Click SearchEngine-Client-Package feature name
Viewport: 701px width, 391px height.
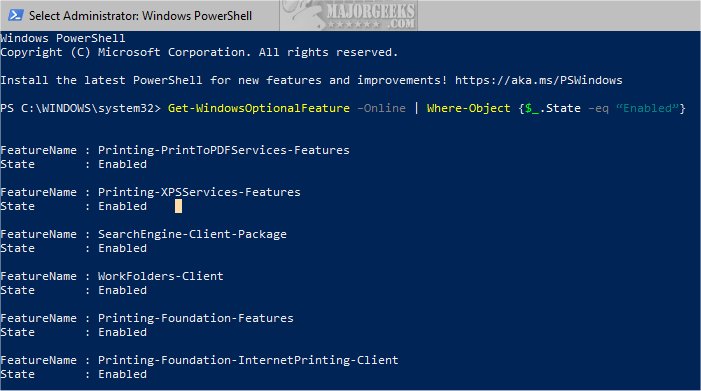click(x=192, y=234)
